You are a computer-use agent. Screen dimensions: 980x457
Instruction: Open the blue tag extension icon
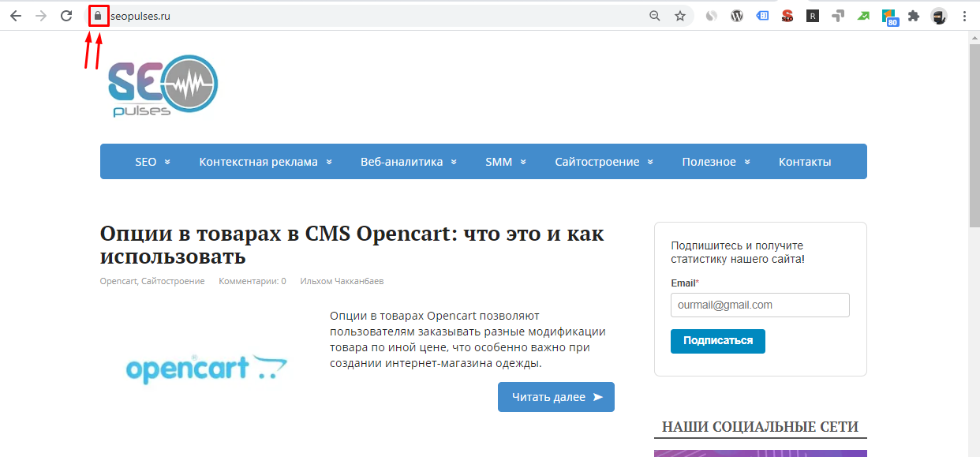pyautogui.click(x=762, y=16)
